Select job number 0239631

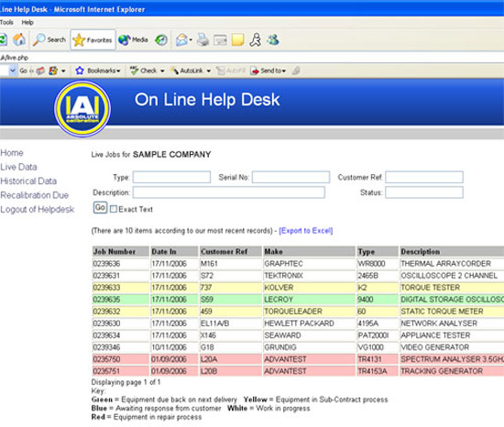[106, 276]
